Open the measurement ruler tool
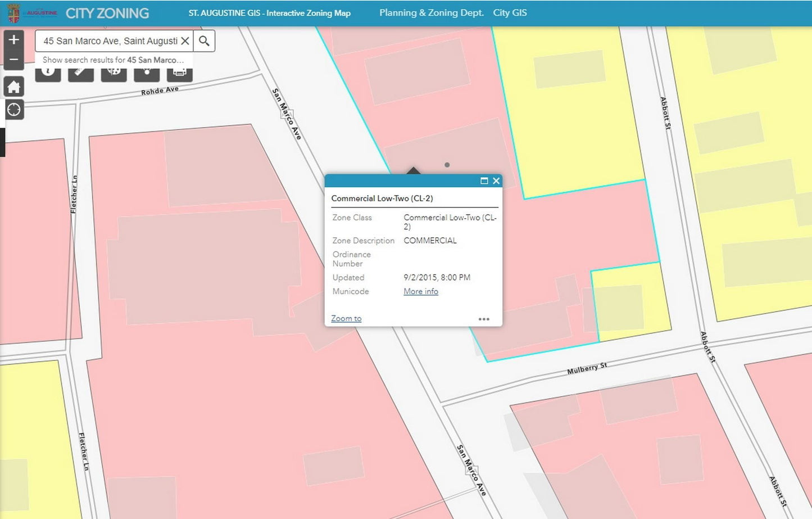The width and height of the screenshot is (812, 519). [81, 74]
